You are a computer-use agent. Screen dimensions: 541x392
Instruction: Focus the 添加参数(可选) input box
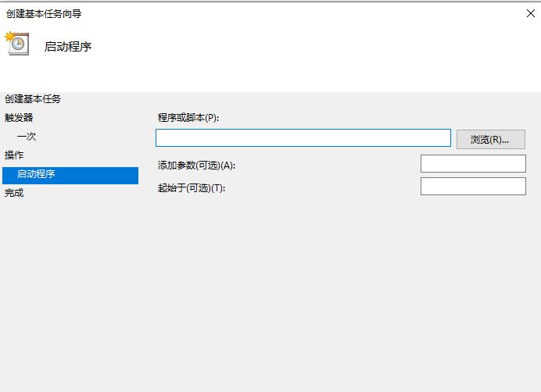473,163
